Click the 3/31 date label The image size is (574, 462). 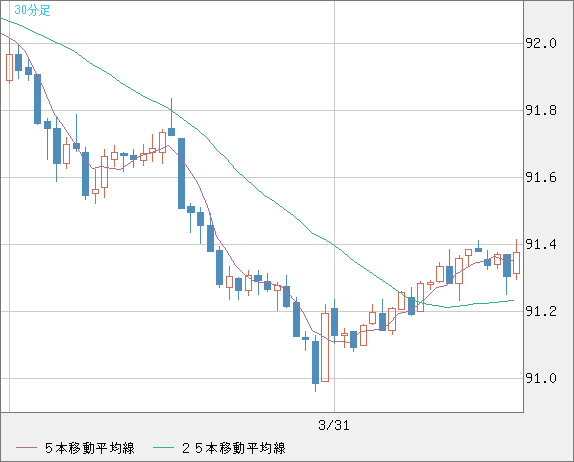(x=334, y=425)
